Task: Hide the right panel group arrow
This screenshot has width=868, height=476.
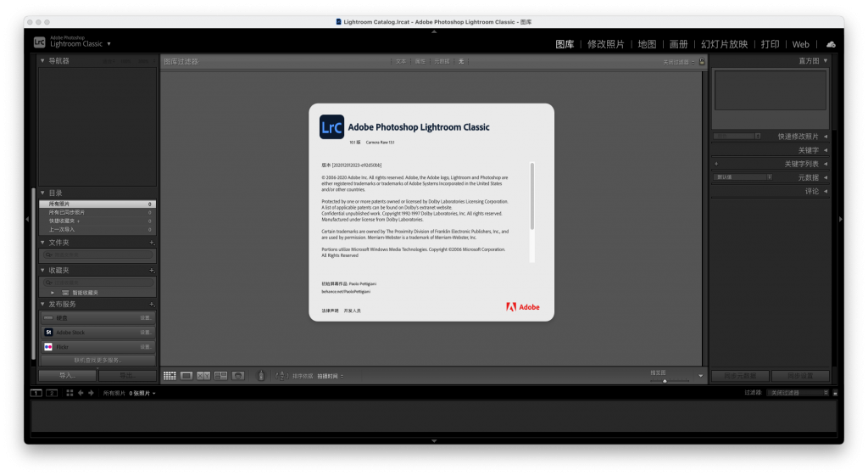Action: 840,220
